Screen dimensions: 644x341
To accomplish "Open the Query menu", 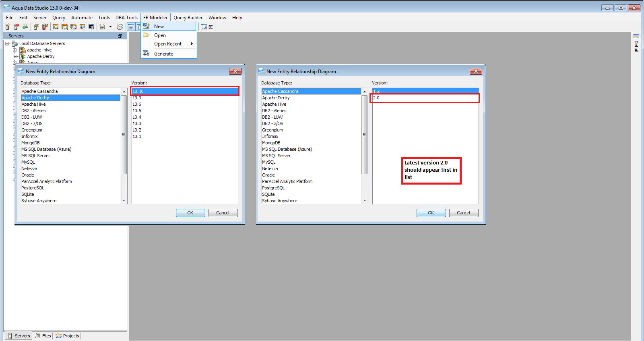I will tap(59, 18).
